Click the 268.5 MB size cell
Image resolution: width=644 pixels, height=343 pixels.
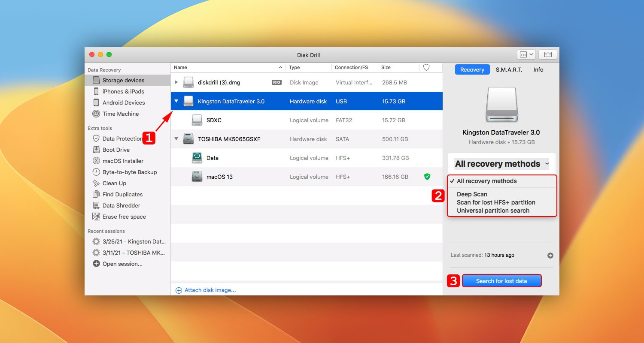(395, 82)
